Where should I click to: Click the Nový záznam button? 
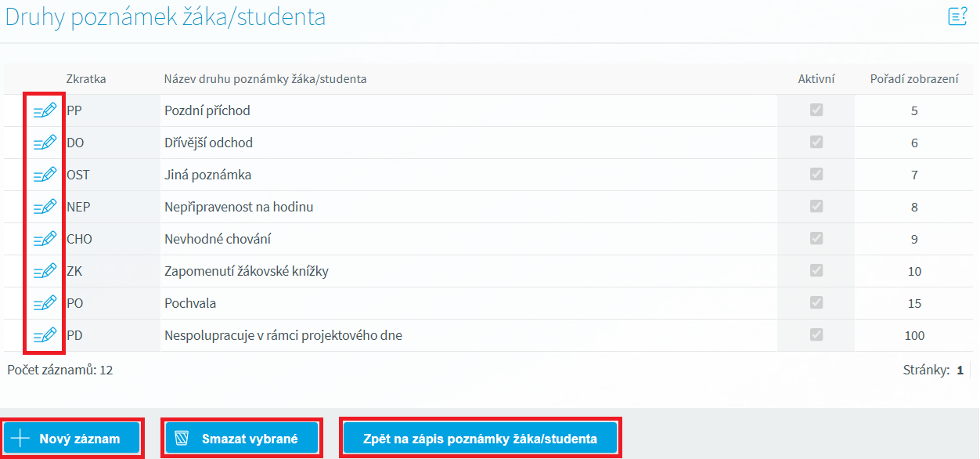(72, 439)
